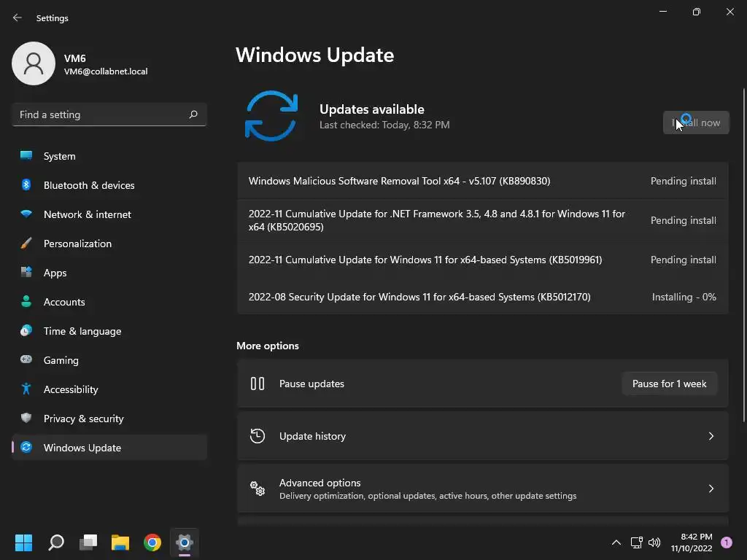Viewport: 747px width, 560px height.
Task: Click the gears icon beside Advanced options
Action: pyautogui.click(x=258, y=488)
